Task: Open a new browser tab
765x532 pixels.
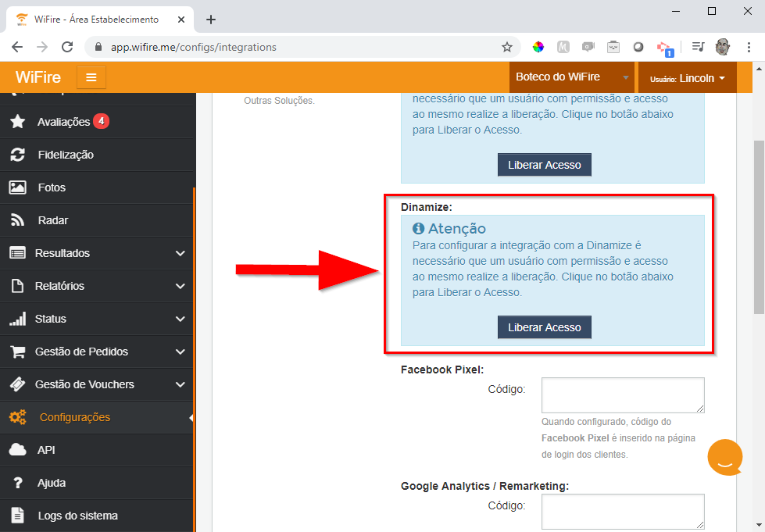Action: 211,20
